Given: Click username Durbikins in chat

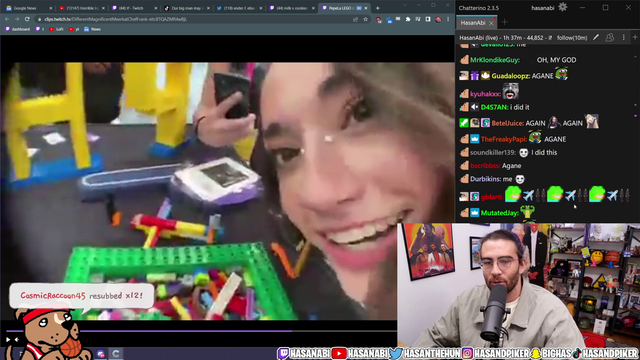Looking at the screenshot, I should (486, 179).
